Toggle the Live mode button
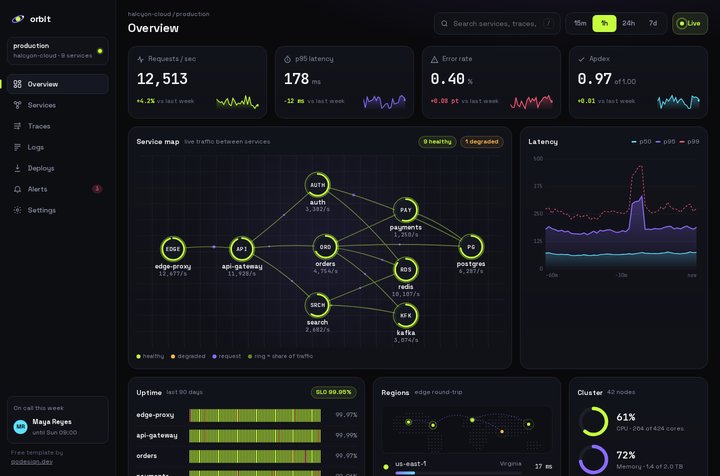This screenshot has height=476, width=720. (690, 23)
